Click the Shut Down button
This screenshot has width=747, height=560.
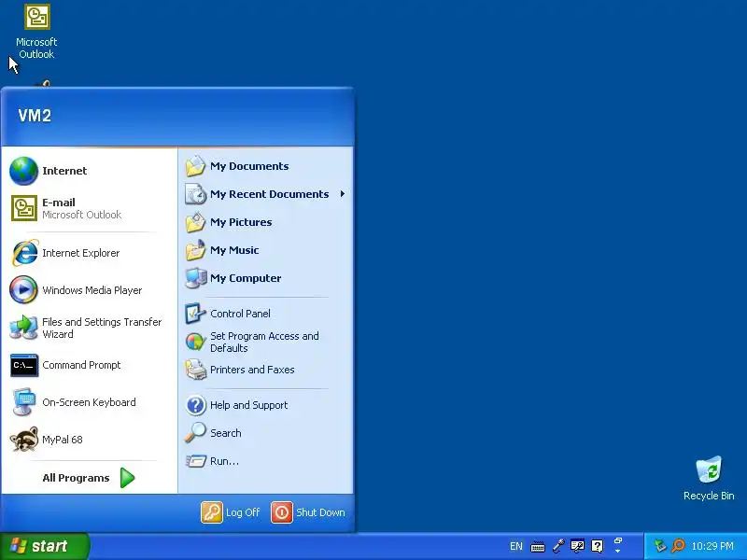click(308, 512)
